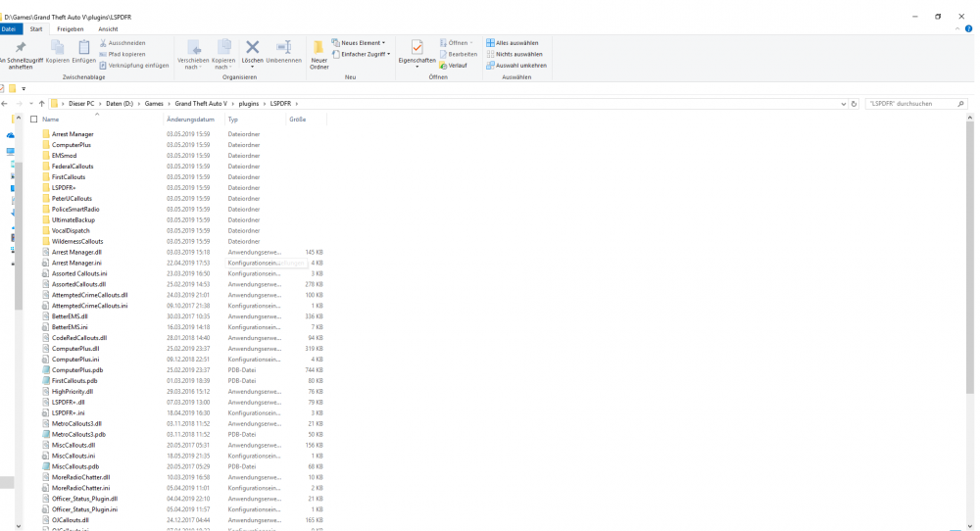Select HighPriority.dll file
Viewport: 980px width, 531px height.
(x=72, y=392)
